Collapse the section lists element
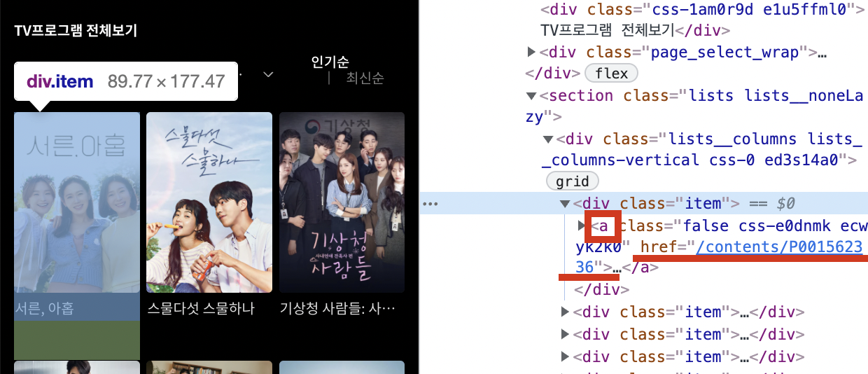The image size is (868, 374). click(533, 96)
